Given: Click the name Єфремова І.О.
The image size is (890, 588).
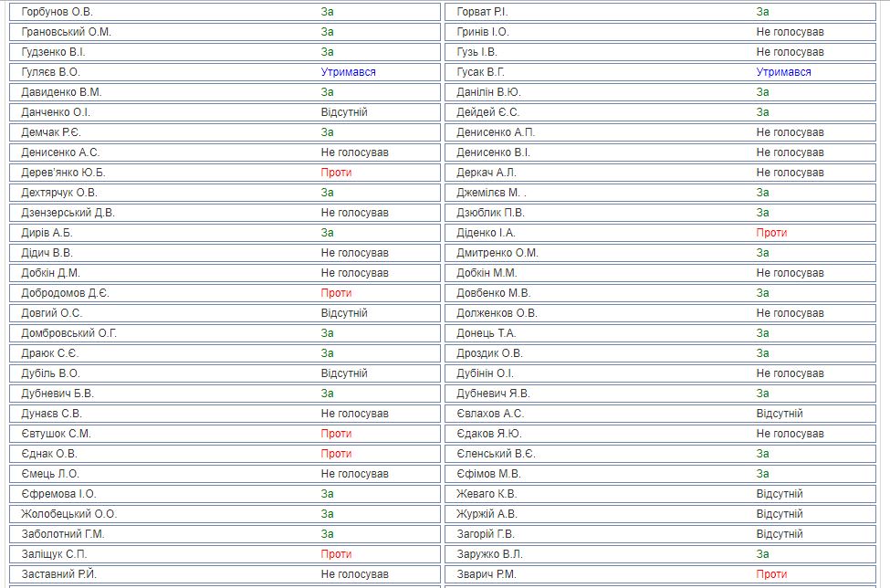Looking at the screenshot, I should (58, 494).
